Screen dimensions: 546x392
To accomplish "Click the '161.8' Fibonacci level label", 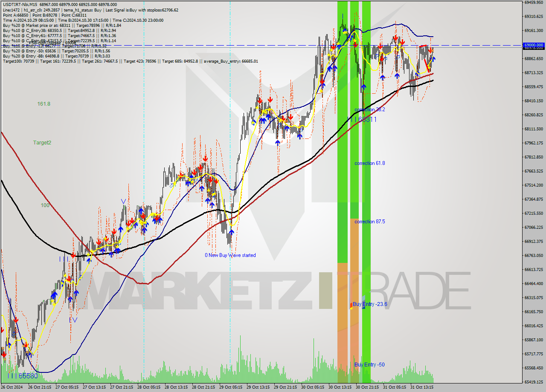I will 44,104.
